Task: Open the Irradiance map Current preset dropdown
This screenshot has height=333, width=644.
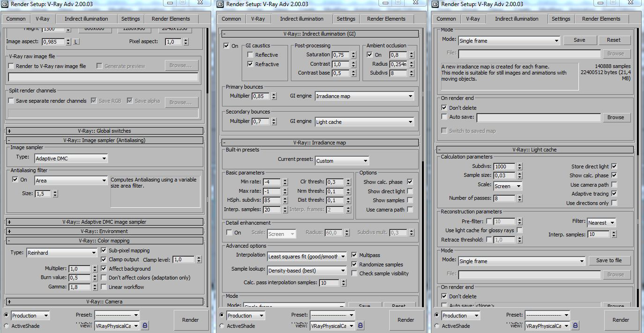Action: pos(342,161)
